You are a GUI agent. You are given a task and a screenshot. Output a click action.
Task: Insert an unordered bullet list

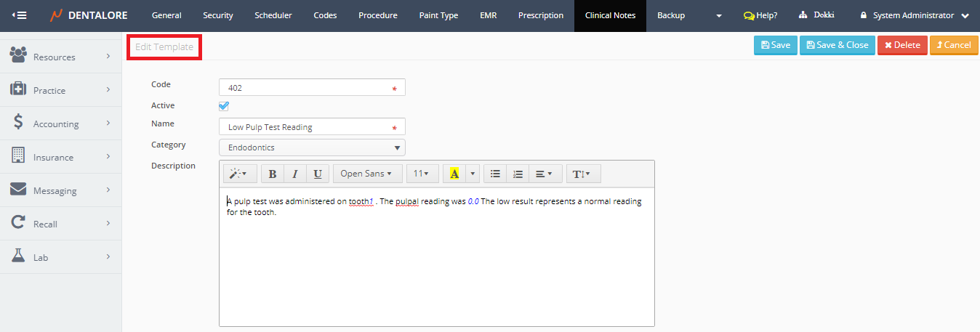[495, 174]
